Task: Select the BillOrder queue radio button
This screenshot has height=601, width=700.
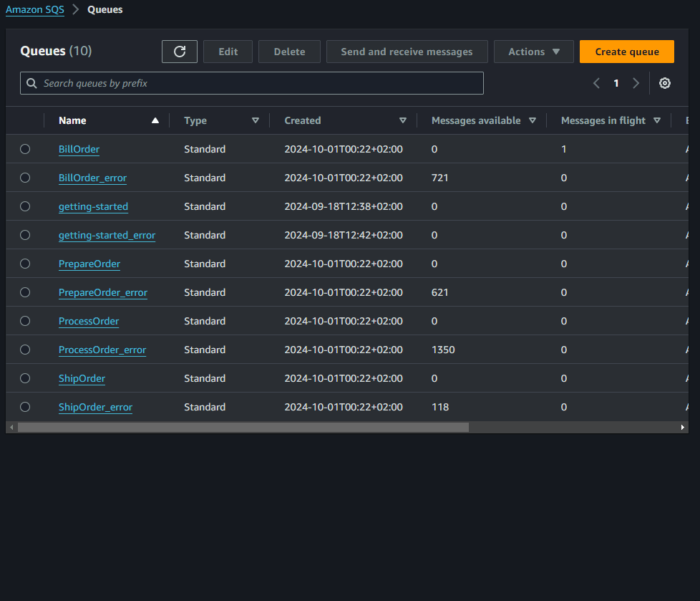Action: pos(25,149)
